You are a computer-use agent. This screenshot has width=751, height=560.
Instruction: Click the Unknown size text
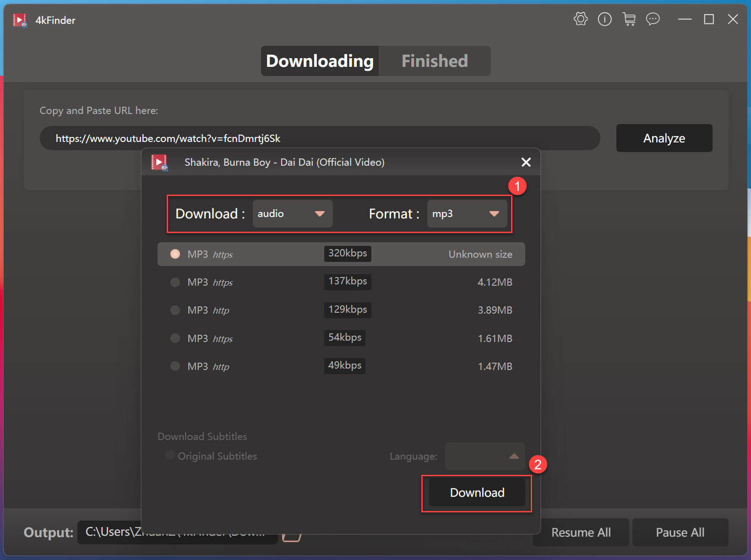[480, 254]
